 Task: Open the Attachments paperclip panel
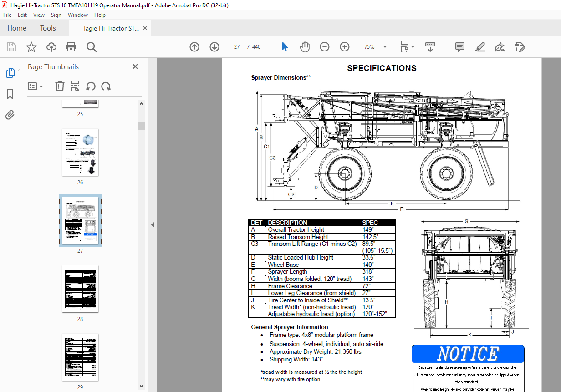tap(10, 115)
